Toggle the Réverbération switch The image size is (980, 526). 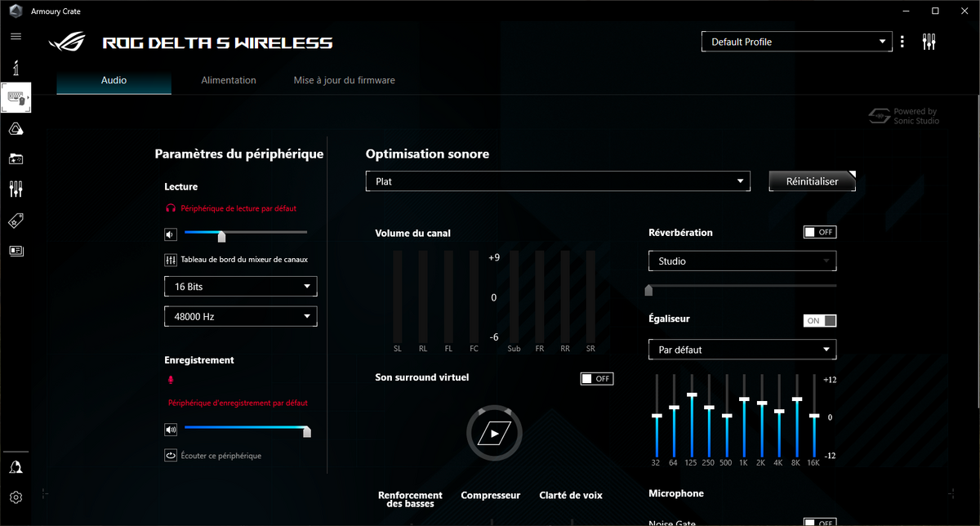820,232
